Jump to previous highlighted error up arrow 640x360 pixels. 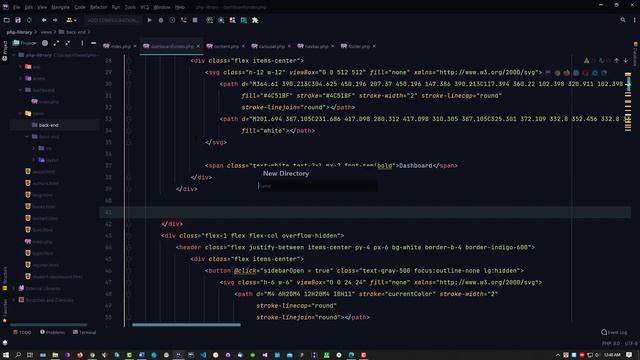(617, 60)
